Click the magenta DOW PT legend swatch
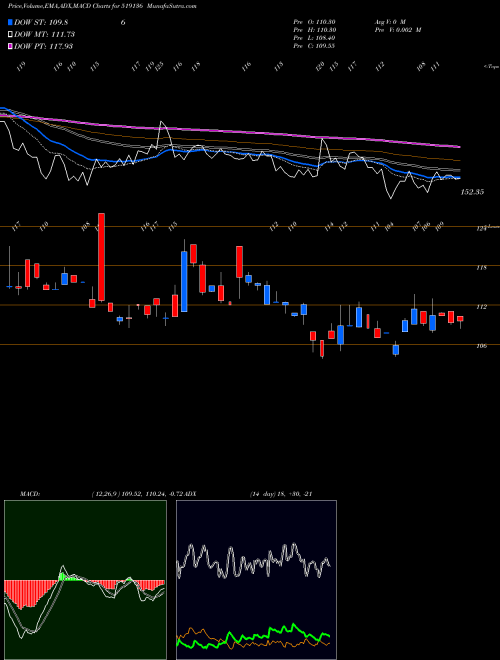Image resolution: width=500 pixels, height=660 pixels. 10,46
